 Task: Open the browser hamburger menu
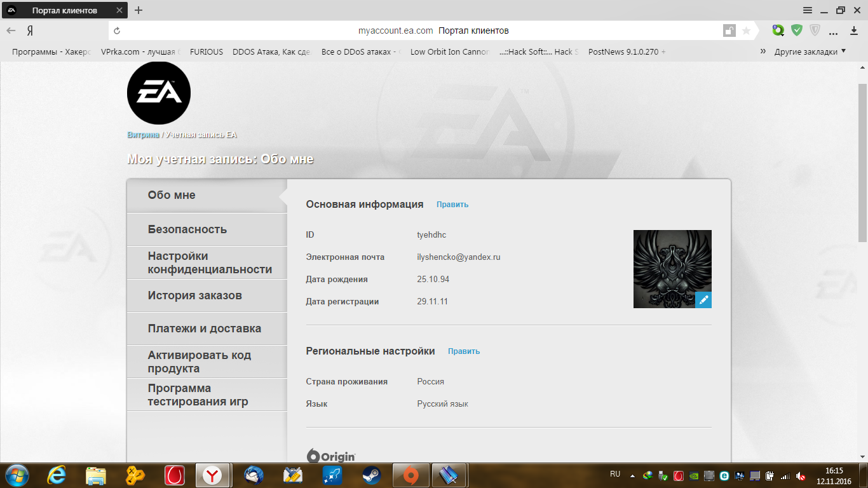click(808, 10)
